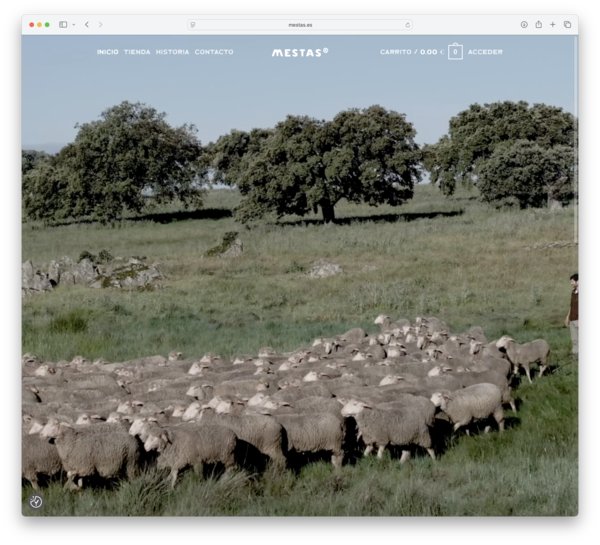Click the MESTAS logo in the header
Screen dimensions: 600x545
click(299, 52)
